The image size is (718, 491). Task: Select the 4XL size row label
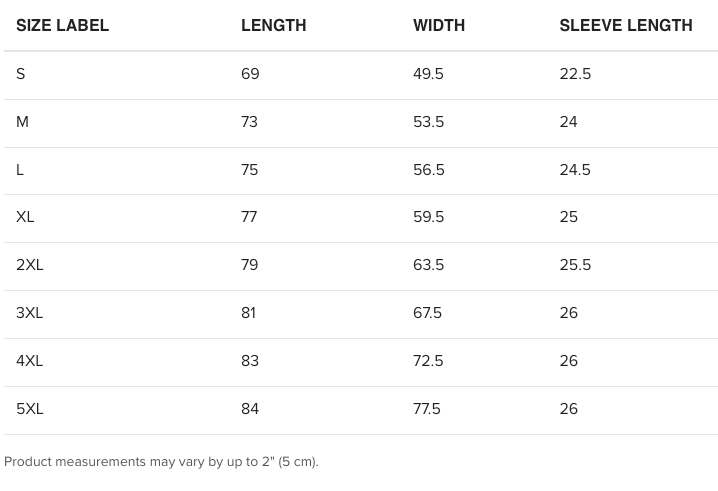[30, 361]
